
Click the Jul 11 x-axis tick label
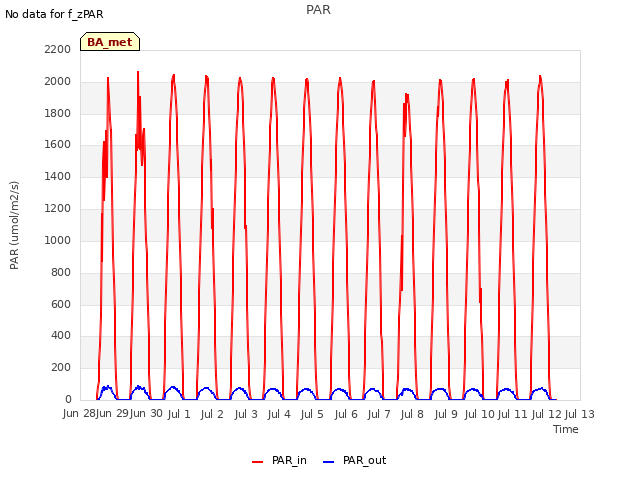click(513, 414)
